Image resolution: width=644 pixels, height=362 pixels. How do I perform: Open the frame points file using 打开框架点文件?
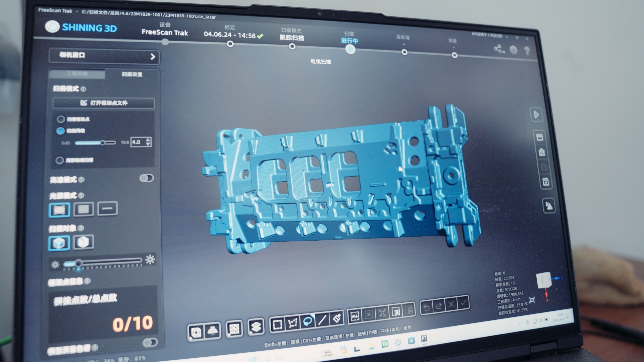[x=104, y=103]
